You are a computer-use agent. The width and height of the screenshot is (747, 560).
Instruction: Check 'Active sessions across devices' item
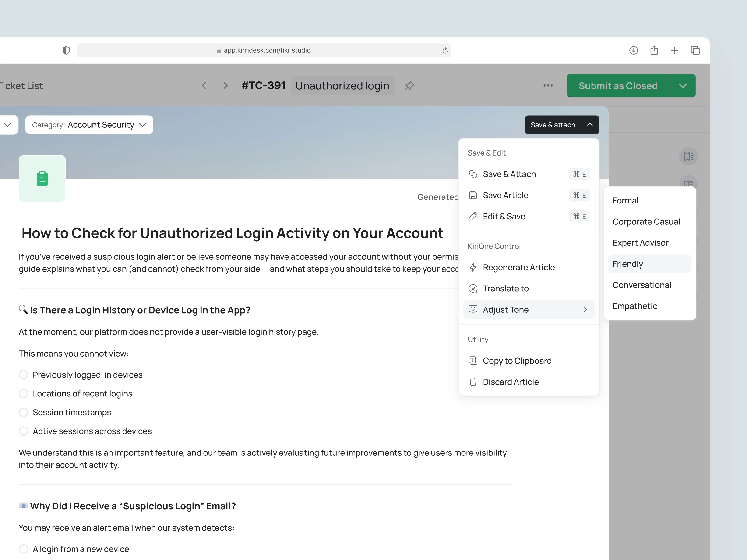[23, 431]
